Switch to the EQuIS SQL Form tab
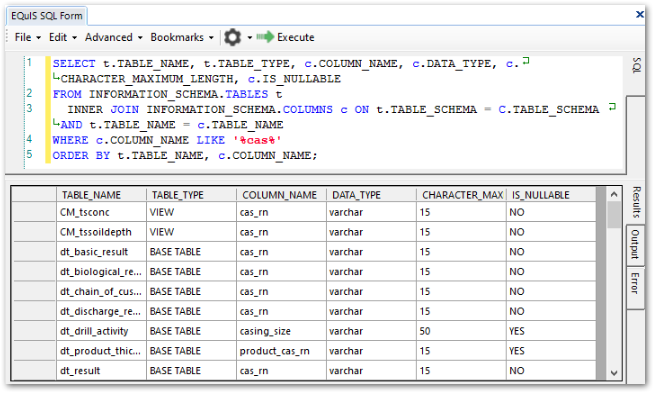The width and height of the screenshot is (654, 393). [47, 16]
